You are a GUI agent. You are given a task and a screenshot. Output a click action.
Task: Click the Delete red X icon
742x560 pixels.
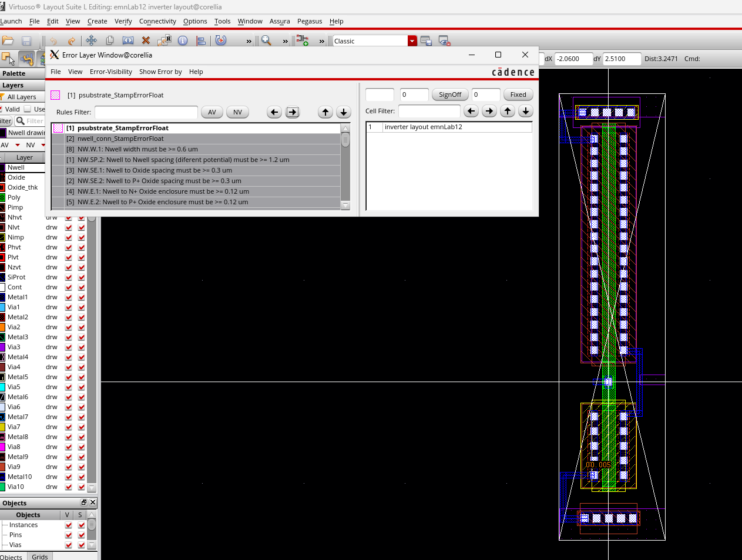point(146,41)
